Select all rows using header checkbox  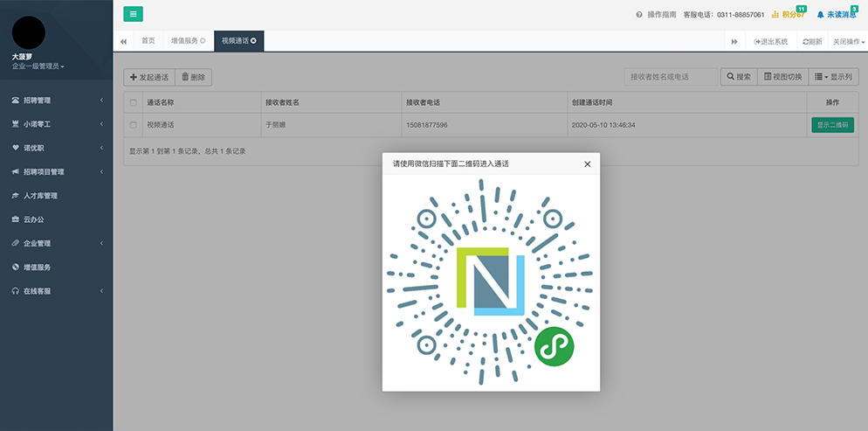[x=134, y=102]
